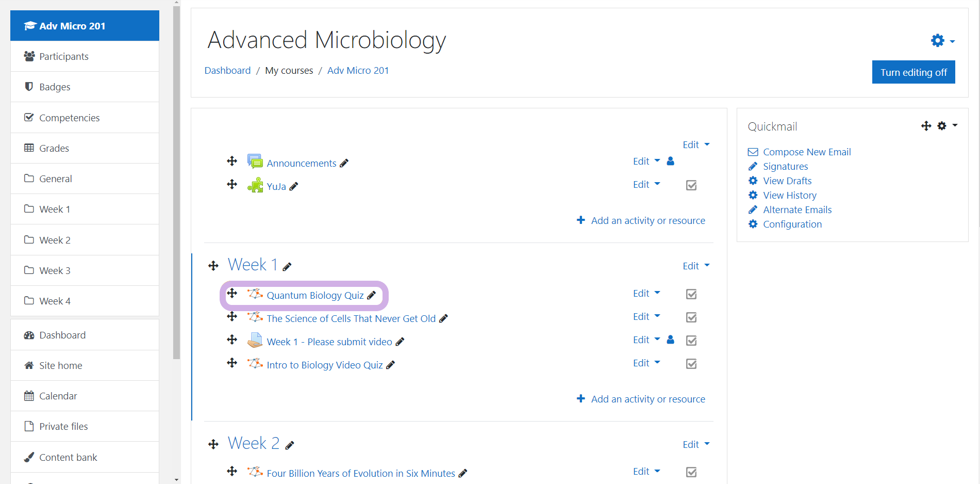Viewport: 980px width, 484px height.
Task: Open the Compose New Email link
Action: [806, 152]
